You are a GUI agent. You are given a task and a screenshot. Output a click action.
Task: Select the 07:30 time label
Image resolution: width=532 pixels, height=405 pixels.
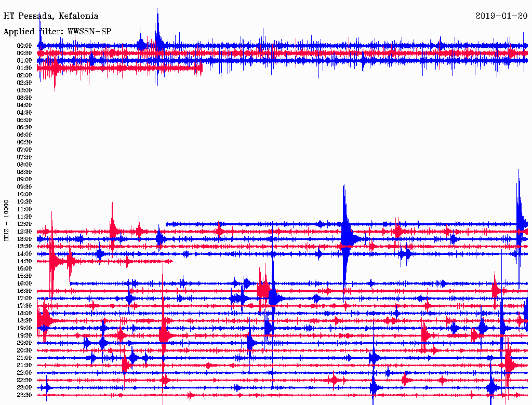point(24,157)
